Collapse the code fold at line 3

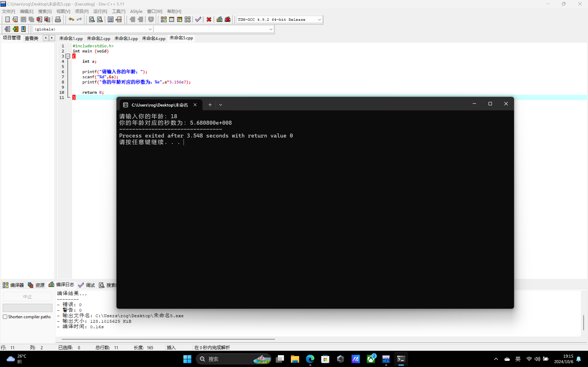click(68, 56)
